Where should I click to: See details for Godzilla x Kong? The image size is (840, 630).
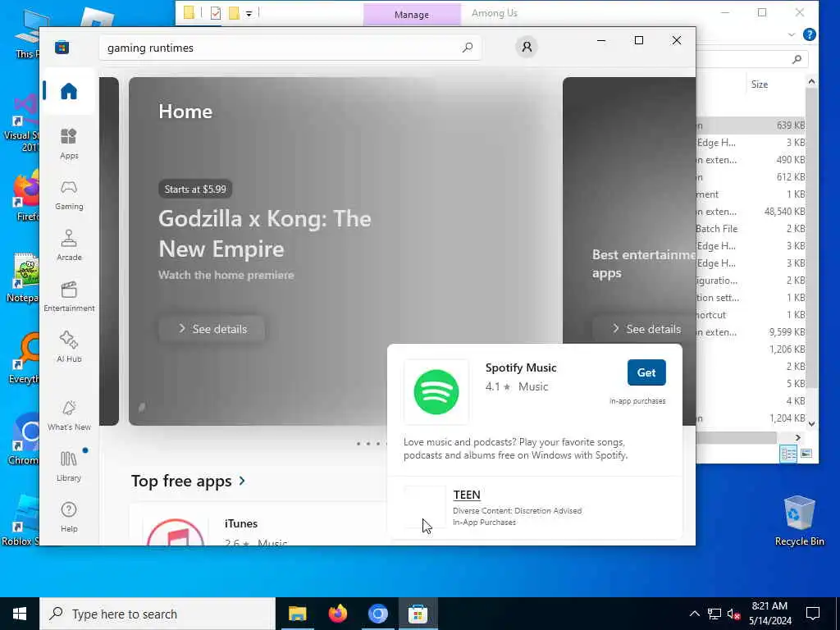[x=212, y=329]
